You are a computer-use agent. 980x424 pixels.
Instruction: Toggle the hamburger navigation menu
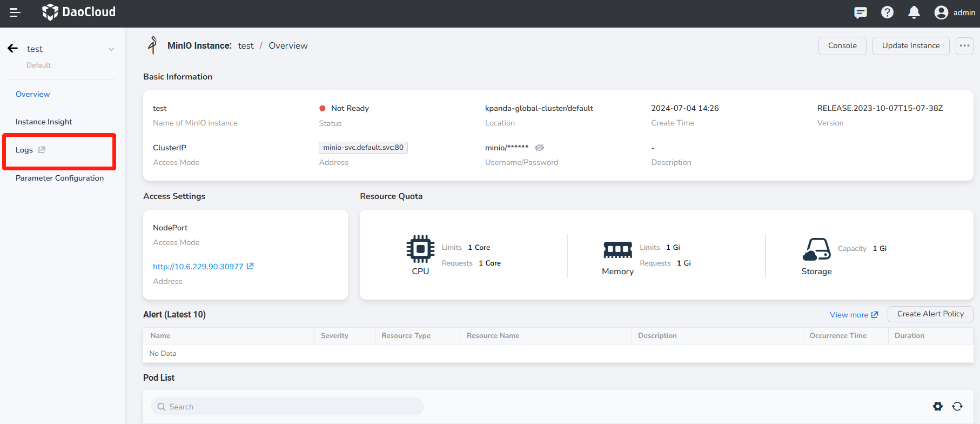[x=15, y=12]
